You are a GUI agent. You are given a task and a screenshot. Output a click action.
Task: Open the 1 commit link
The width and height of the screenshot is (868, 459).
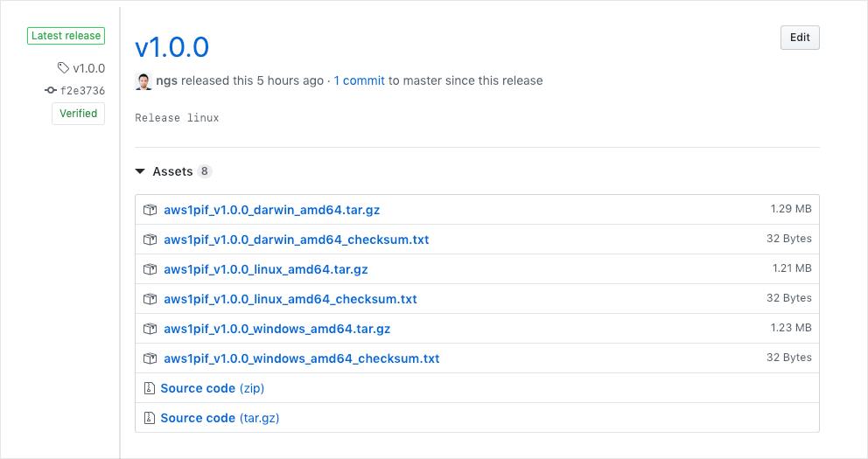click(359, 80)
